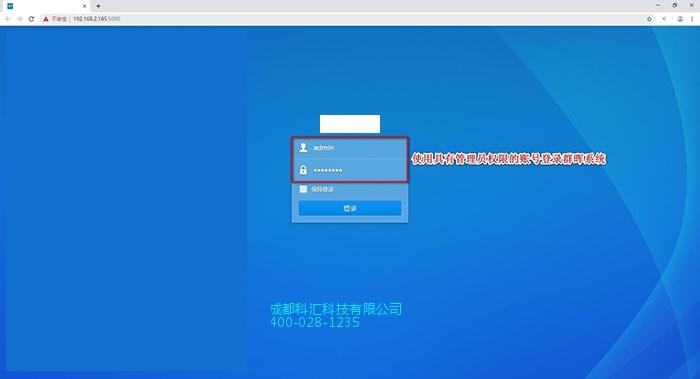Image resolution: width=700 pixels, height=379 pixels.
Task: Bookmark this page with the star icon
Action: (649, 19)
